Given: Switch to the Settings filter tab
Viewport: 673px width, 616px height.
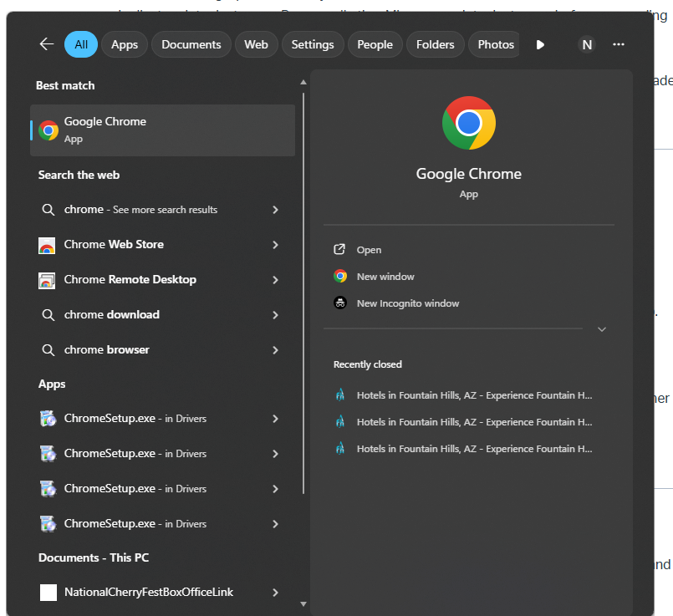Looking at the screenshot, I should click(313, 44).
